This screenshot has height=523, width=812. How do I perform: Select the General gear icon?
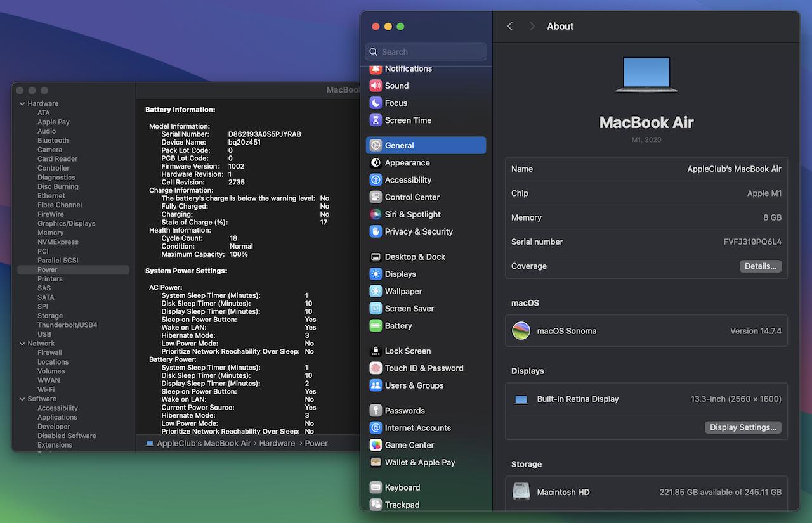click(x=376, y=145)
